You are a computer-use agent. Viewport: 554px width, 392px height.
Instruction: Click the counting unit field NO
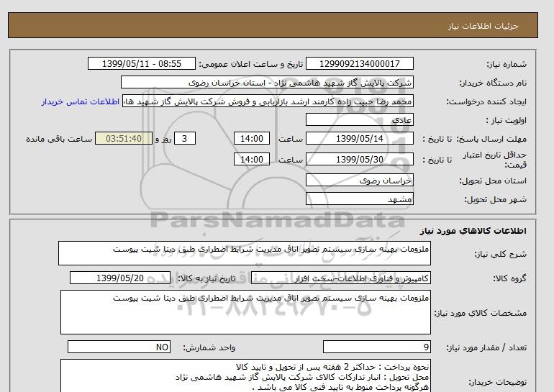click(x=120, y=347)
